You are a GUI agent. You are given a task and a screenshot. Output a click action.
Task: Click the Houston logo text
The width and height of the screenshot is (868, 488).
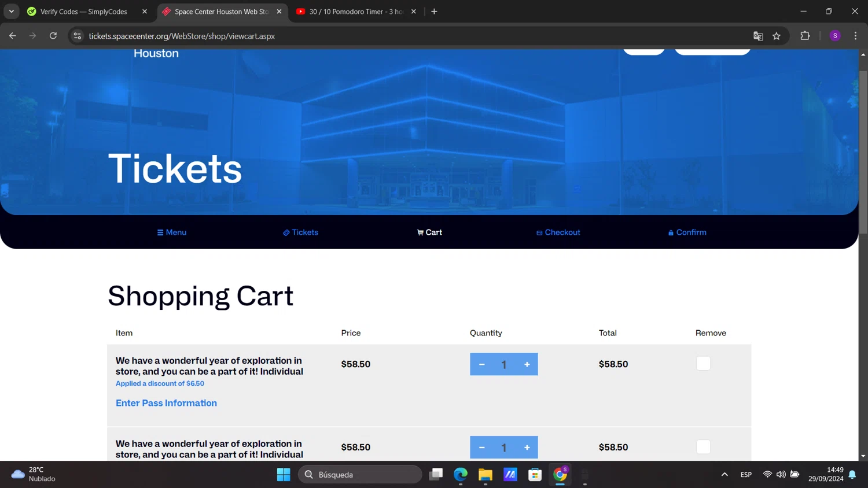(156, 53)
